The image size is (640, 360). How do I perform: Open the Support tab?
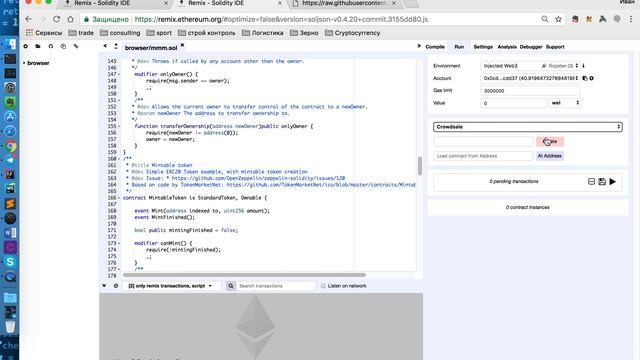(x=555, y=47)
